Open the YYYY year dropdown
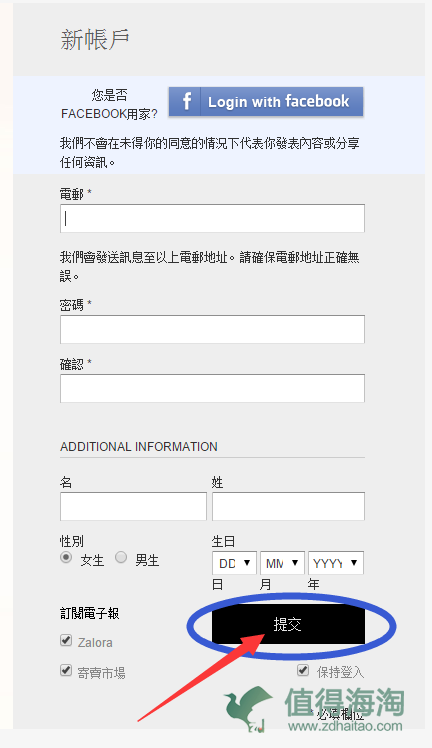This screenshot has height=748, width=432. 336,563
